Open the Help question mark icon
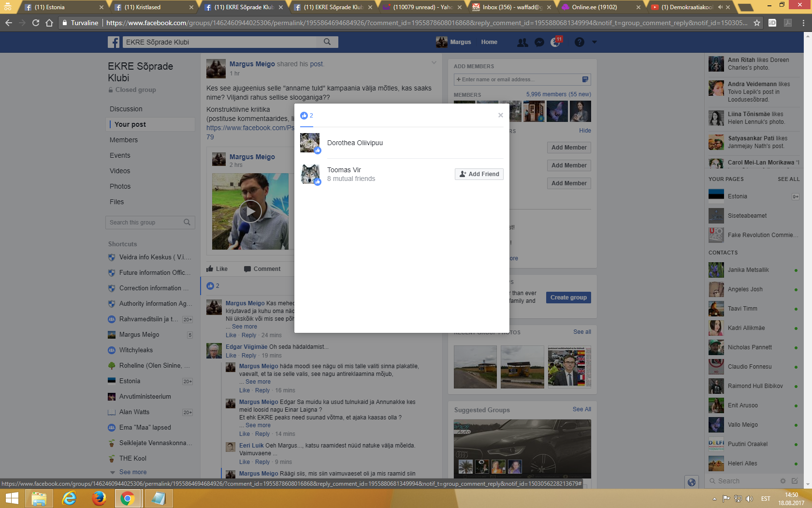 580,43
